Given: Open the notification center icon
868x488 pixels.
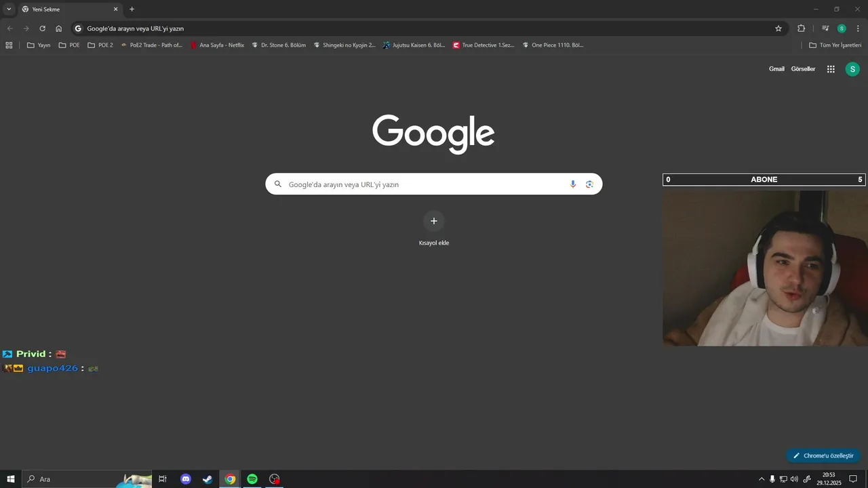Looking at the screenshot, I should point(853,479).
